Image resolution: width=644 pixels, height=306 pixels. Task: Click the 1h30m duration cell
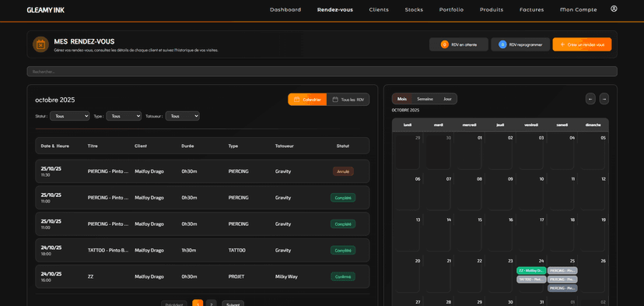pos(189,251)
